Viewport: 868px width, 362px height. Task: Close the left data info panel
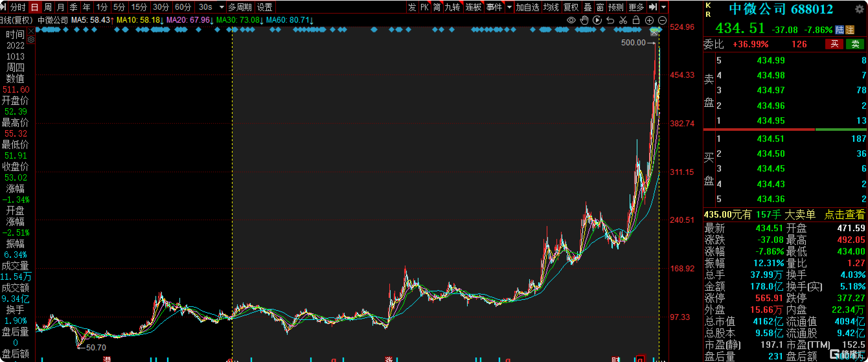point(31,31)
